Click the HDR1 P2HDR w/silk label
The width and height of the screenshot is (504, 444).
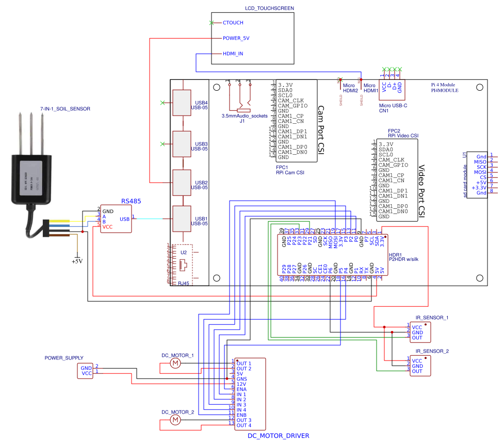coord(404,257)
